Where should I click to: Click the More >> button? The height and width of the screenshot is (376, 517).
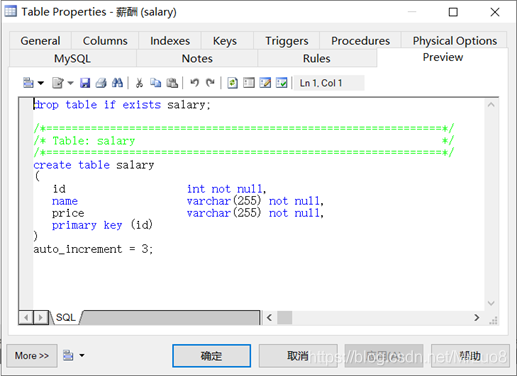32,356
